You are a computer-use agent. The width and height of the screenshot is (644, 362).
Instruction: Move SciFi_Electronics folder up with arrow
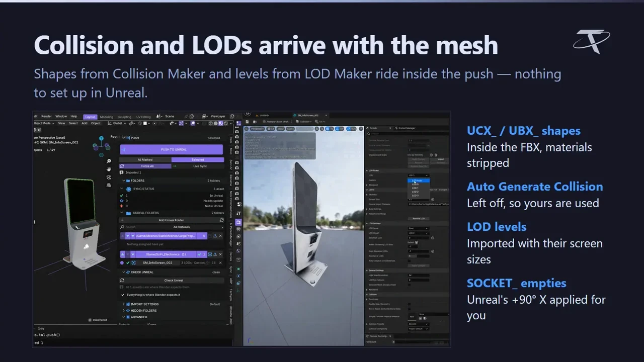tap(122, 254)
